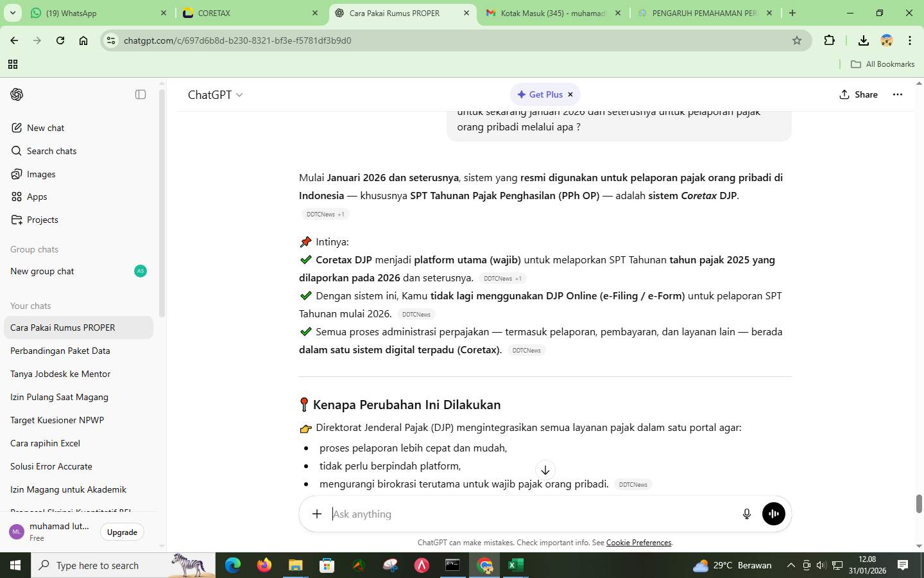Click the plus attachment icon in the input bar
Screen dimensions: 924x578
point(316,513)
